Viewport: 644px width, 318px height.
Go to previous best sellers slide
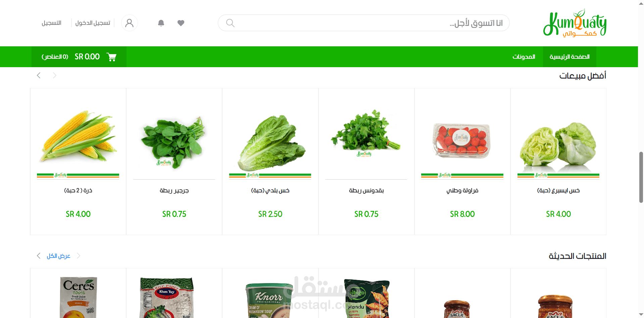39,75
